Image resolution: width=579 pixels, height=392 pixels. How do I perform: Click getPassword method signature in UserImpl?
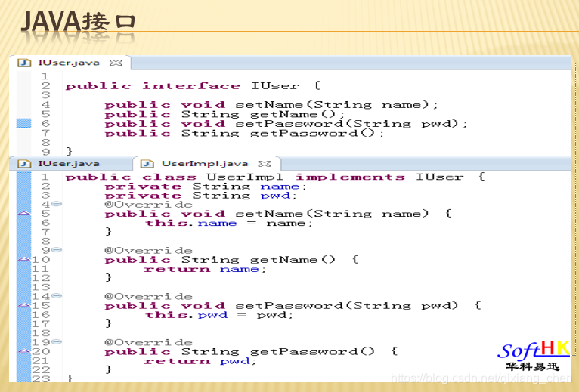tap(251, 352)
